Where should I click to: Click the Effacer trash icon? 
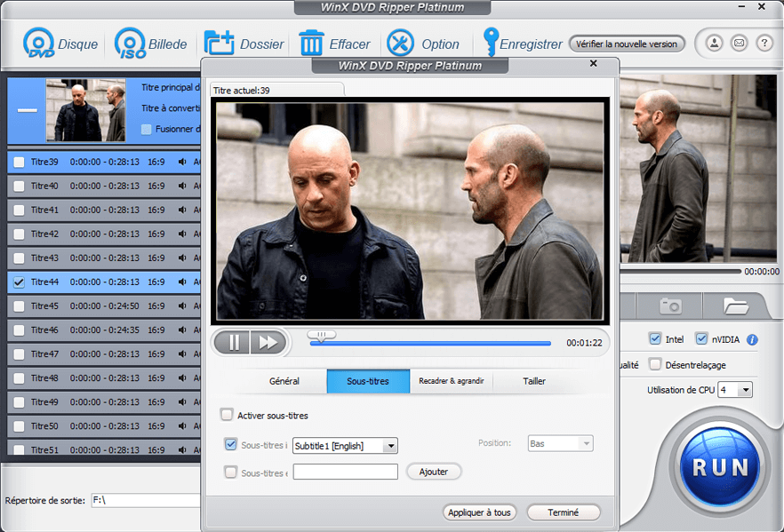coord(311,43)
